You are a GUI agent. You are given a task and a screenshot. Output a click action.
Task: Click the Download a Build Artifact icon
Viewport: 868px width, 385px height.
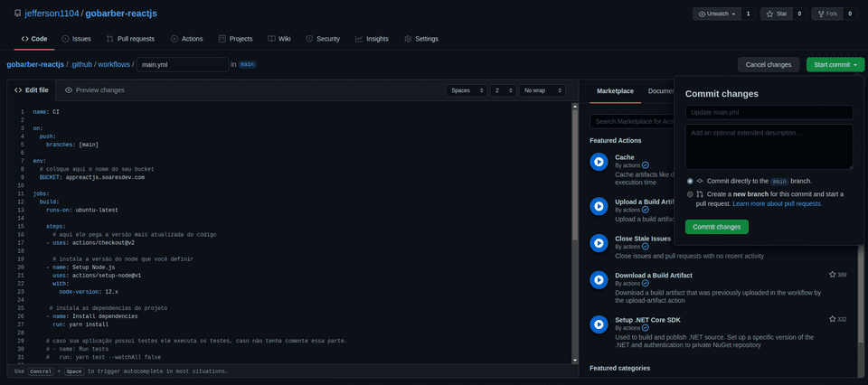pos(598,279)
